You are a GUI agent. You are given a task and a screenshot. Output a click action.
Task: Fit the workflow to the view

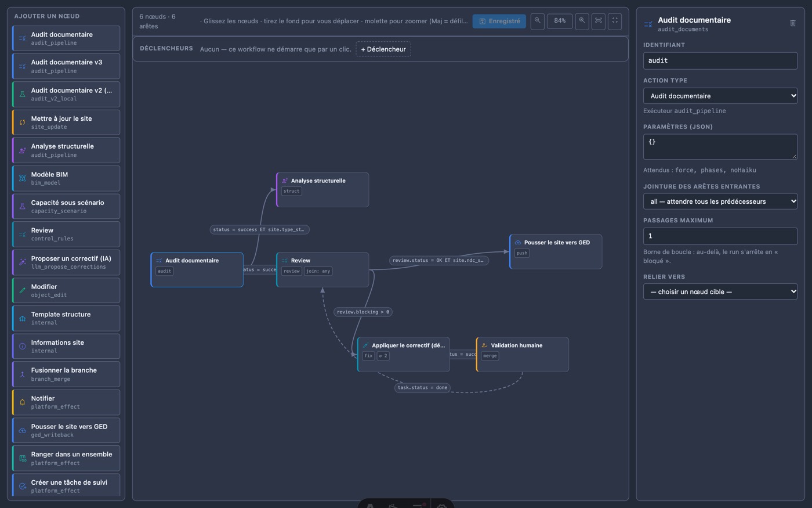point(599,21)
